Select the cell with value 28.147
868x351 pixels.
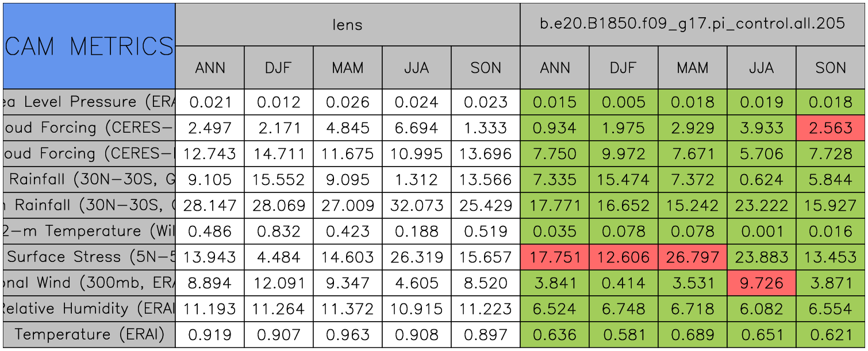click(x=210, y=206)
